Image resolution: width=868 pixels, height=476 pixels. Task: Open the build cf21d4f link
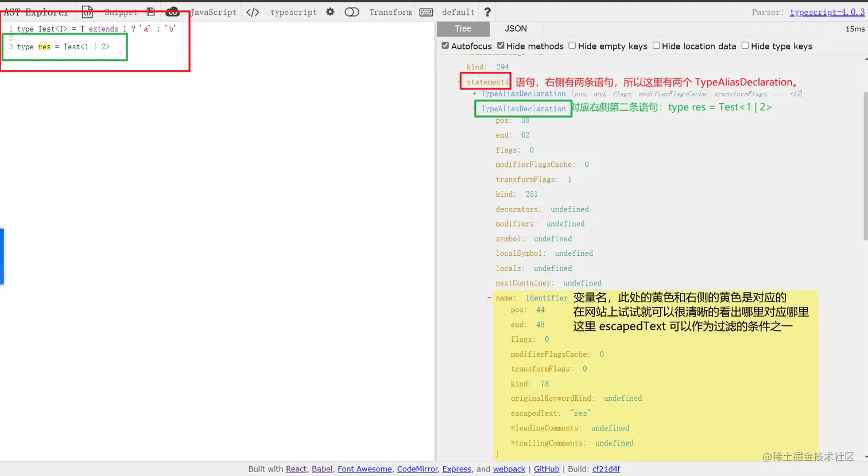coord(606,469)
